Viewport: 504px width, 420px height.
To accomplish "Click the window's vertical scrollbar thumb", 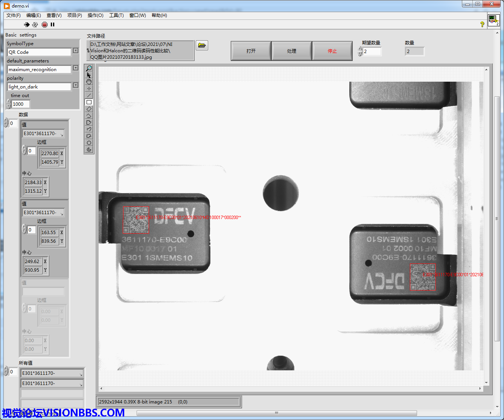I will tap(497, 218).
